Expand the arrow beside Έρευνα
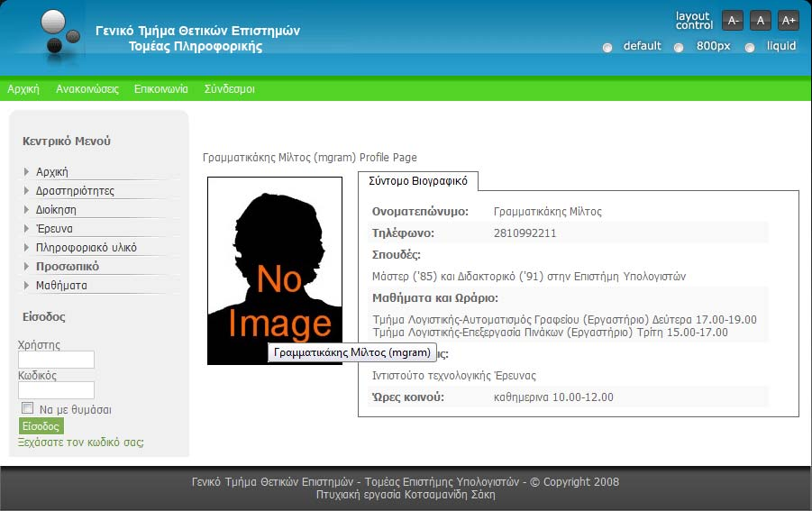Screen dimensions: 812x511 coord(26,228)
